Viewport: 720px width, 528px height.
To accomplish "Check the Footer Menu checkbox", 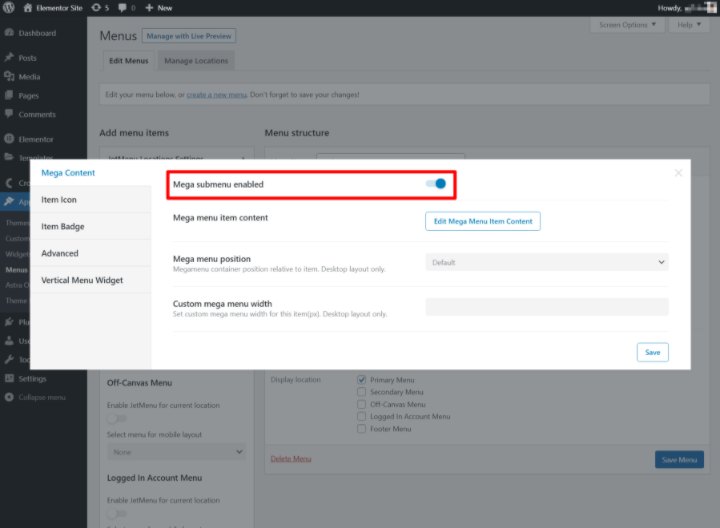I will point(361,428).
